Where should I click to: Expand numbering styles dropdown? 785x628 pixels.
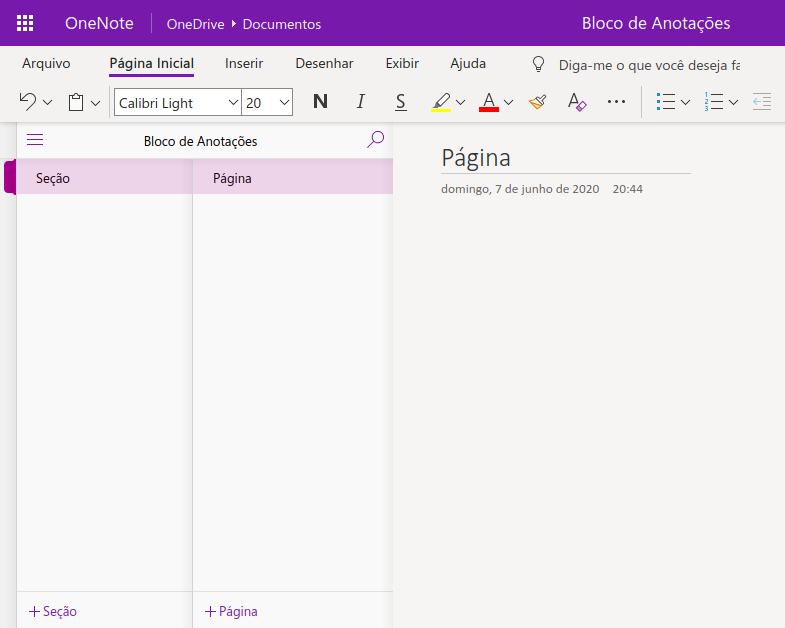733,103
